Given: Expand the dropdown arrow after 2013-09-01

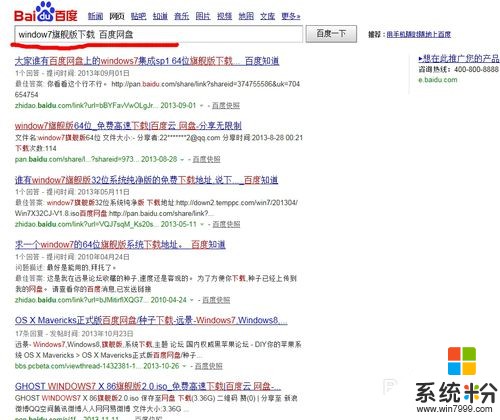Looking at the screenshot, I should [x=201, y=106].
